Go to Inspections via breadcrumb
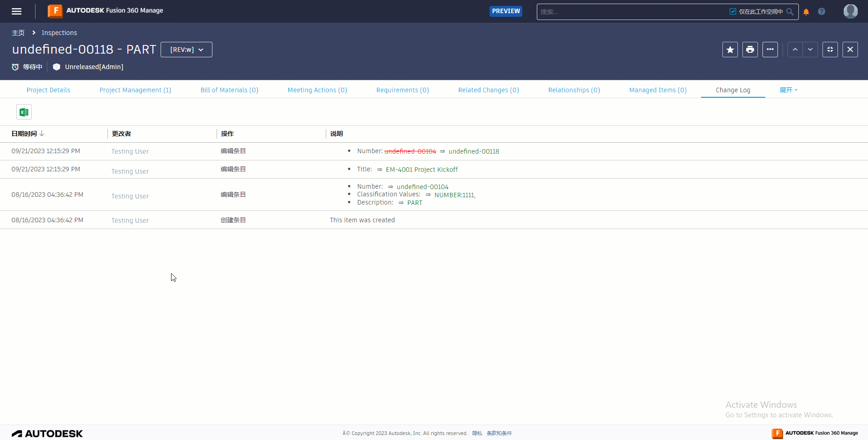 pyautogui.click(x=59, y=32)
